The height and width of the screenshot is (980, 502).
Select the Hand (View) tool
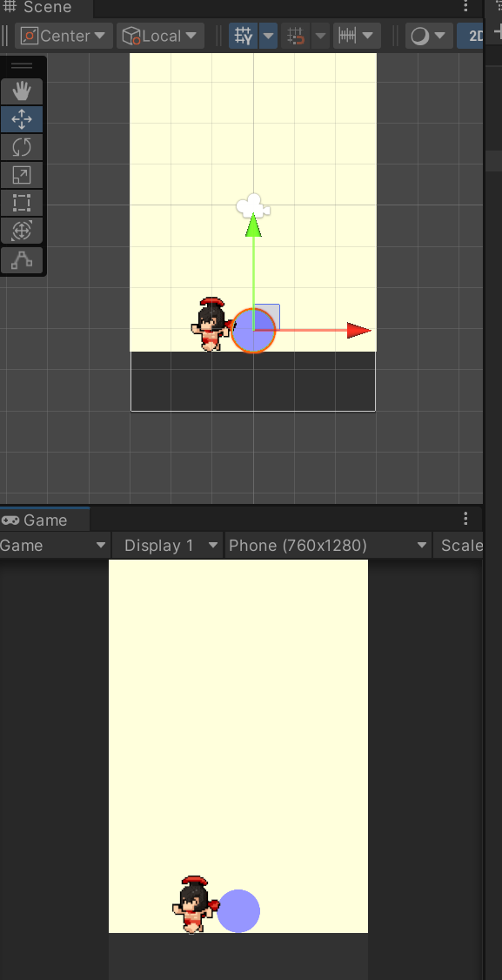point(22,91)
